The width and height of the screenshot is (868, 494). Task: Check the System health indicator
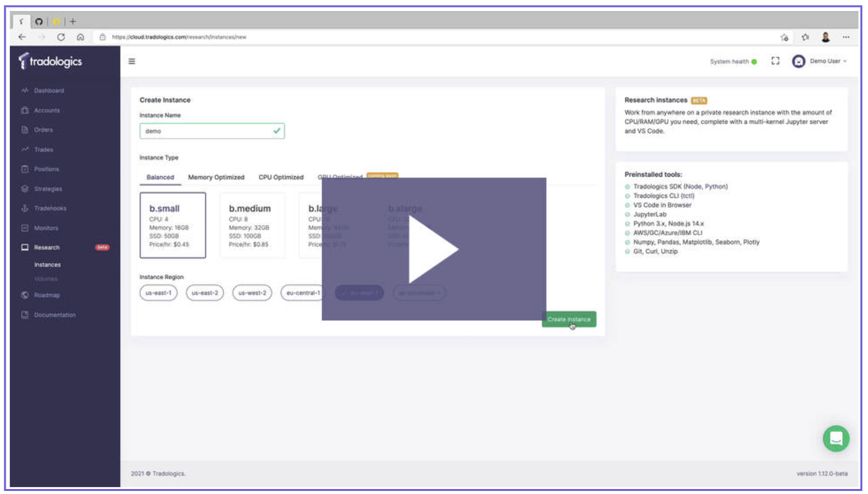point(734,62)
